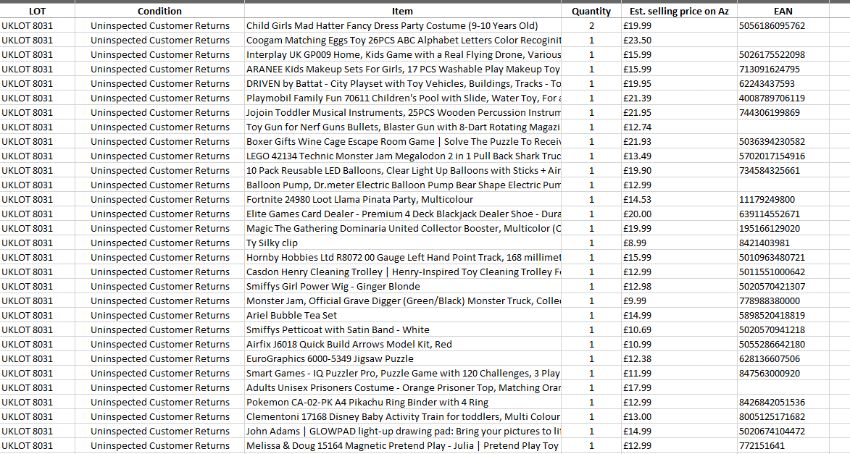Click the Playmobil Family Fun 70611 cell
This screenshot has width=850, height=454.
[x=403, y=98]
